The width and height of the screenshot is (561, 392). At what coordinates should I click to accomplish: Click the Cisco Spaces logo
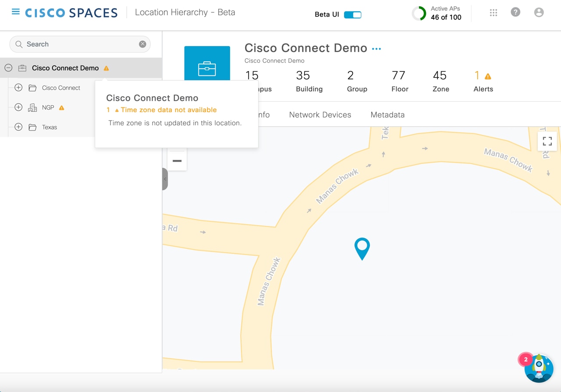[71, 13]
